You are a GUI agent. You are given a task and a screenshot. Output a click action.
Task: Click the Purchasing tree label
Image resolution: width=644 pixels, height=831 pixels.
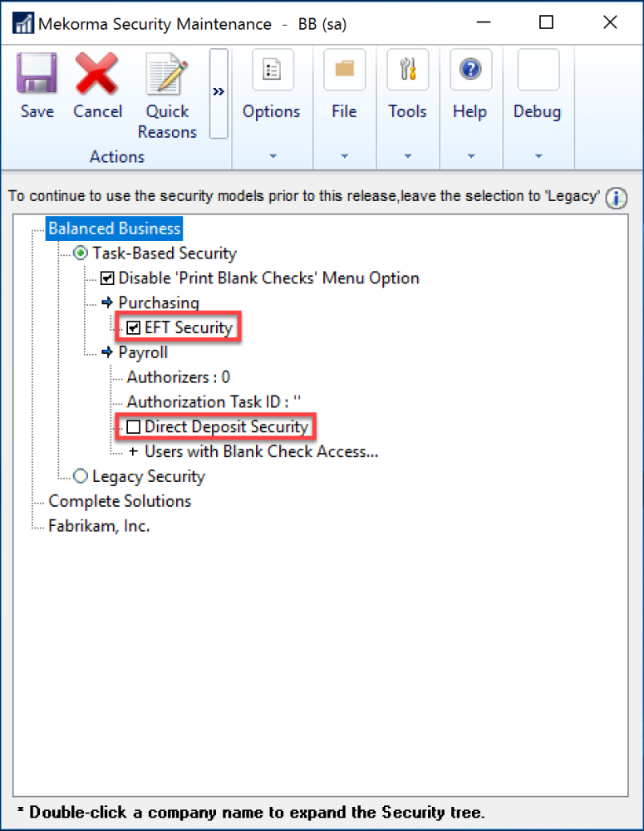(159, 302)
